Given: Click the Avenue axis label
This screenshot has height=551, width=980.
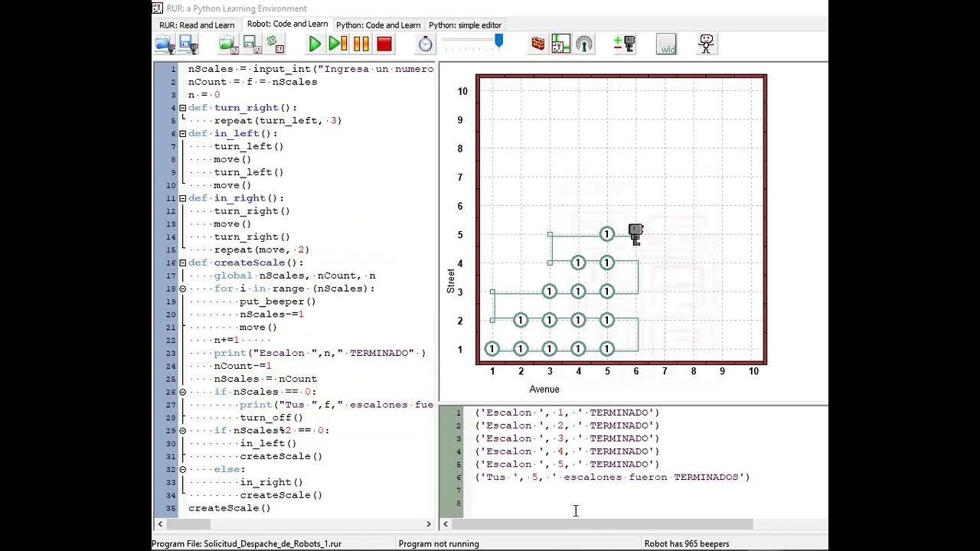Looking at the screenshot, I should 544,390.
